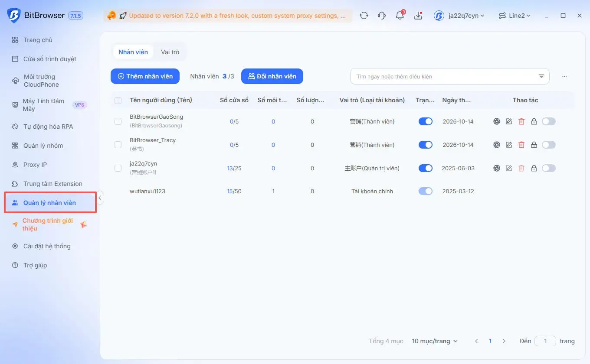
Task: Check the select-all header checkbox
Action: [x=118, y=101]
